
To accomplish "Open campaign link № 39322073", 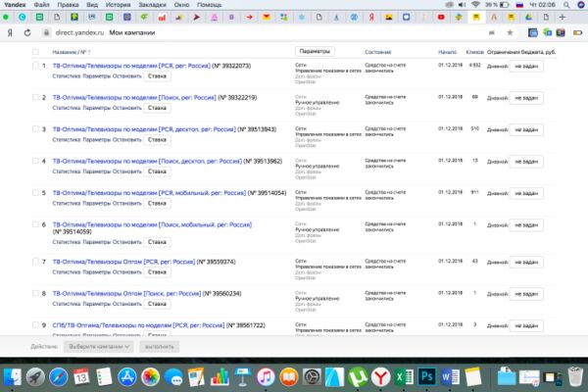I will [x=131, y=66].
